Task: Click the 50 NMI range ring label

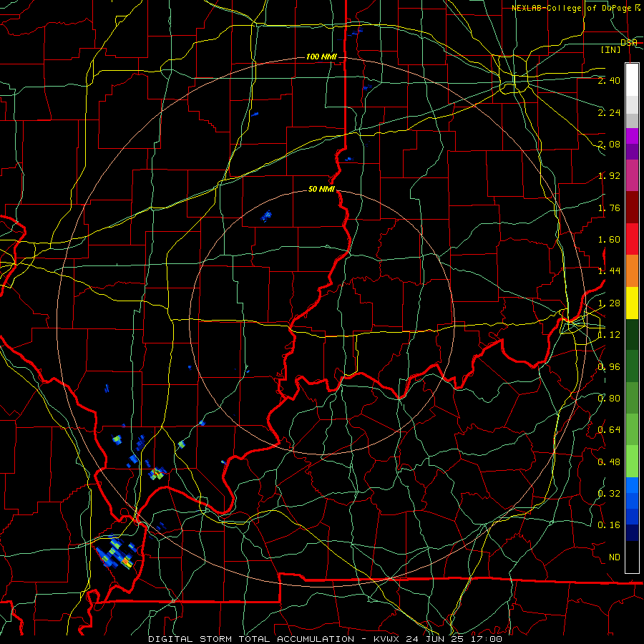Action: coord(321,189)
